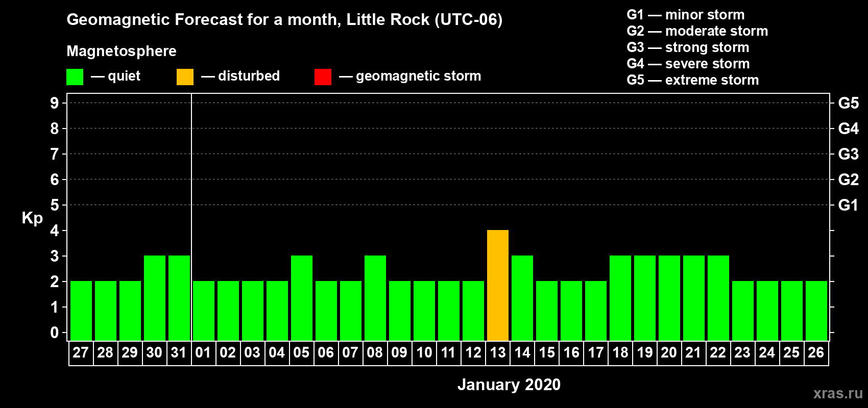This screenshot has height=408, width=868.
Task: Select the orange bar for day 13
Action: (x=498, y=285)
